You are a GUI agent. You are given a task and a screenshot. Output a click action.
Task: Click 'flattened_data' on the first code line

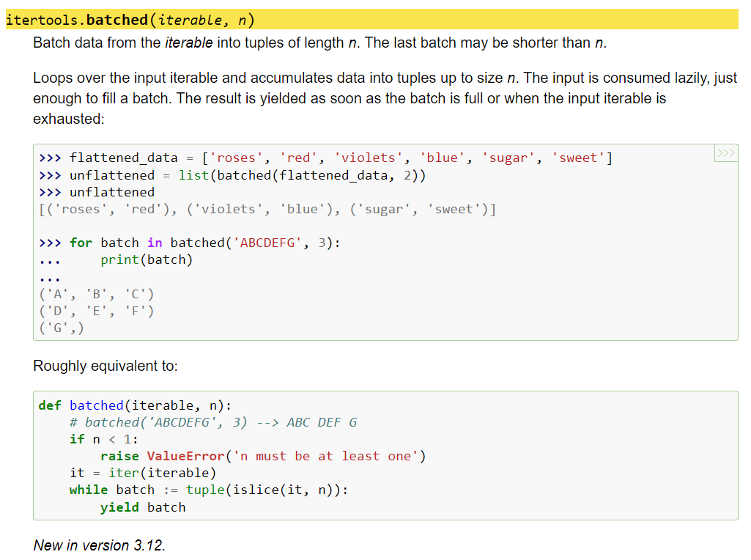[123, 158]
